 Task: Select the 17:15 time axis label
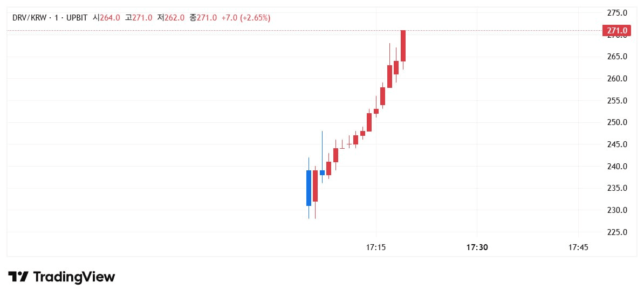click(x=376, y=247)
